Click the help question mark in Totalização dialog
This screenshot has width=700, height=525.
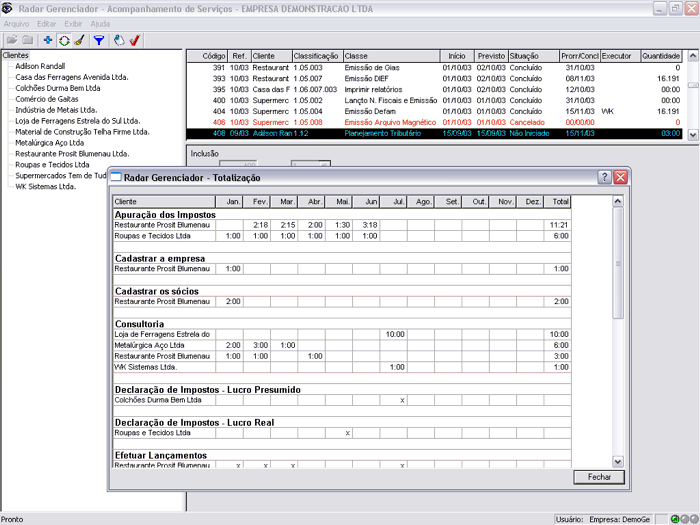click(x=604, y=177)
